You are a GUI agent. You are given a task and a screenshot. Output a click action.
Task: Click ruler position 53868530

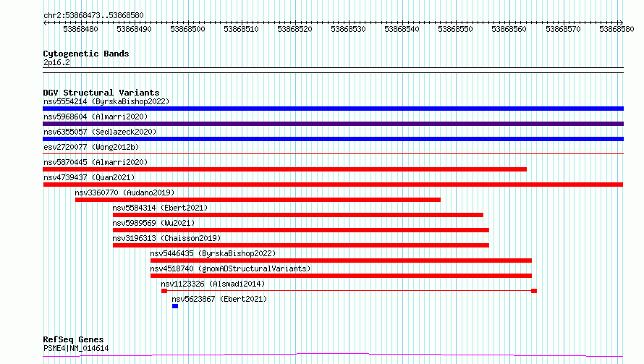[348, 29]
